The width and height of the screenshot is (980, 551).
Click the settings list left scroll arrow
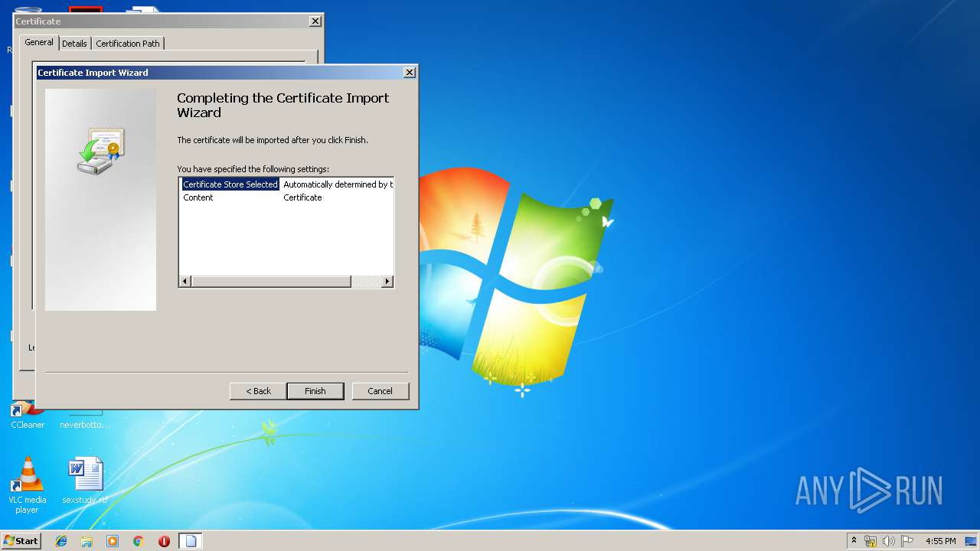[x=185, y=282]
